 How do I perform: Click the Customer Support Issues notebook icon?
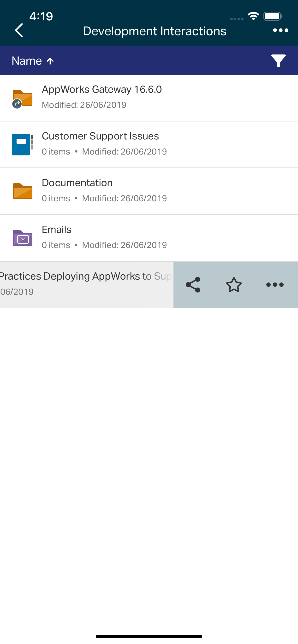(x=23, y=144)
